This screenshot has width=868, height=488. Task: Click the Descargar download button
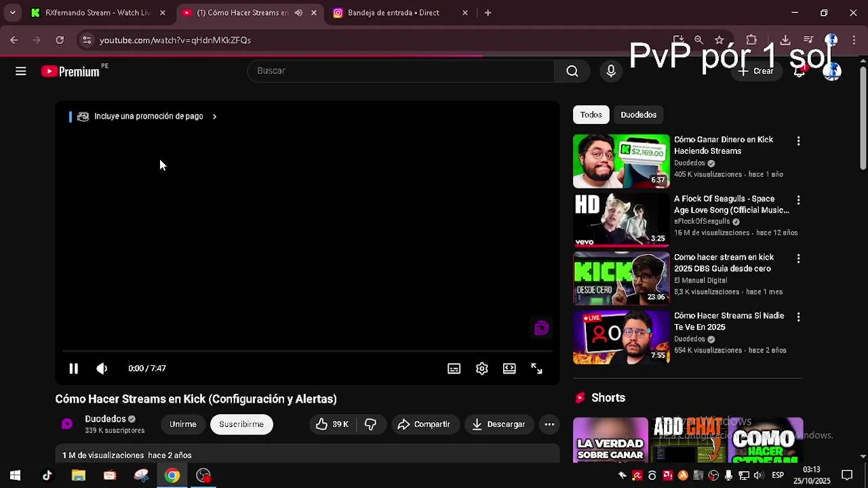pos(499,424)
